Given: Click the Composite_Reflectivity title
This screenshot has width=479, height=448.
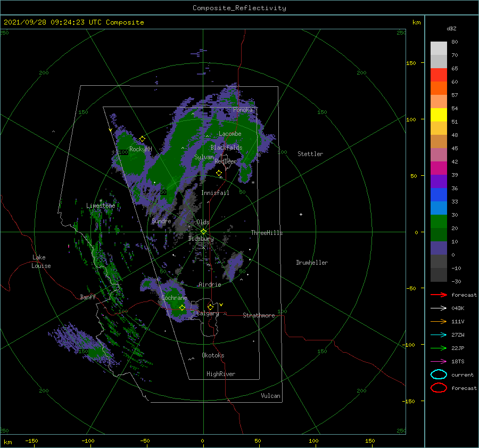Looking at the screenshot, I should click(x=239, y=8).
